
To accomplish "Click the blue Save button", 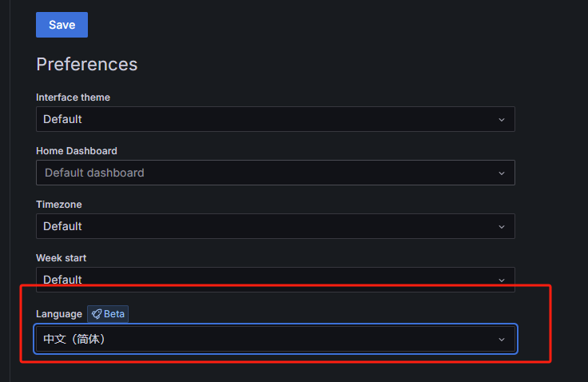I will (62, 25).
